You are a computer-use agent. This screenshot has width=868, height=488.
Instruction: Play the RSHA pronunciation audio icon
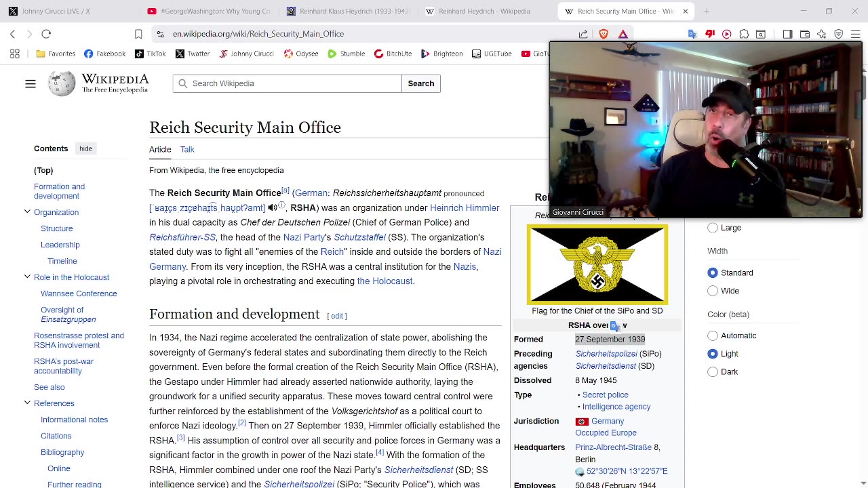point(273,208)
